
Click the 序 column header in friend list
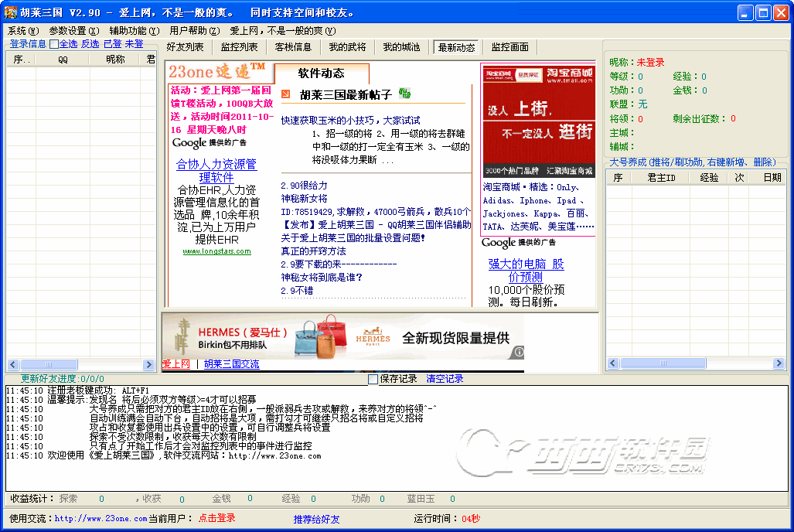tap(22, 60)
